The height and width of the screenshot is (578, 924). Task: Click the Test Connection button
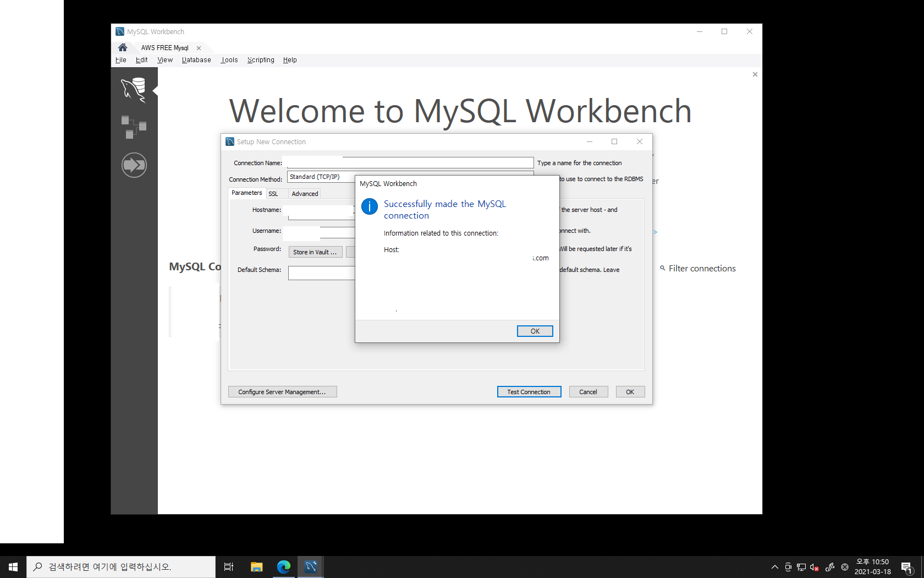(x=529, y=392)
